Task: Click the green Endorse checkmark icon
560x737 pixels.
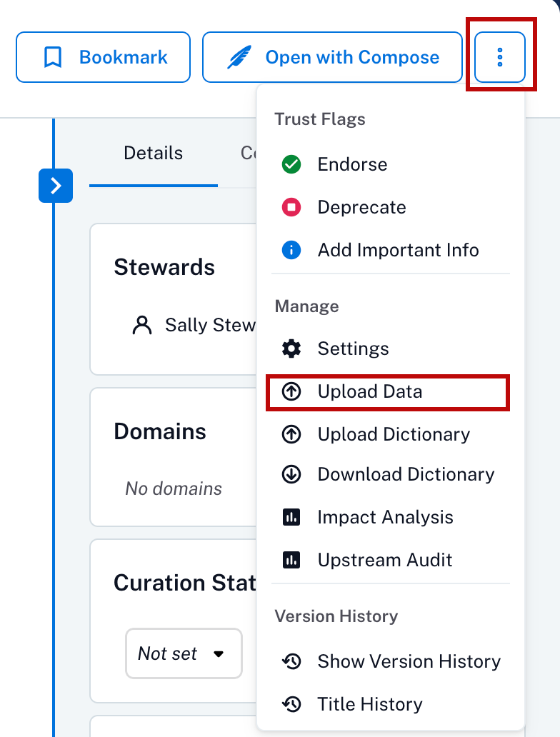Action: pyautogui.click(x=291, y=164)
